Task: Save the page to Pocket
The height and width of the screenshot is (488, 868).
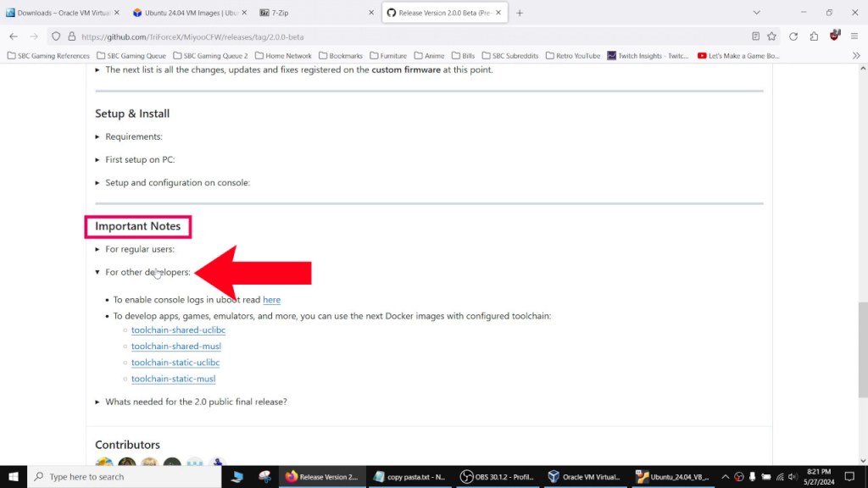Action: [812, 36]
